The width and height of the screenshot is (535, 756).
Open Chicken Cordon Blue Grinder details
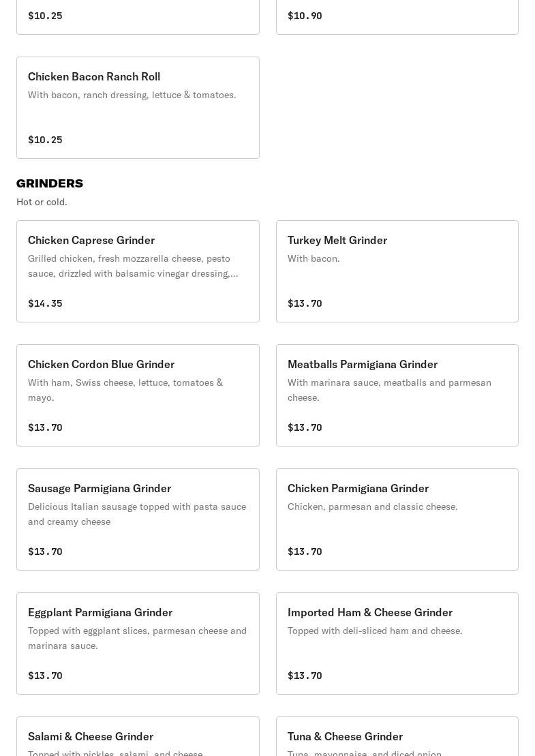[138, 395]
